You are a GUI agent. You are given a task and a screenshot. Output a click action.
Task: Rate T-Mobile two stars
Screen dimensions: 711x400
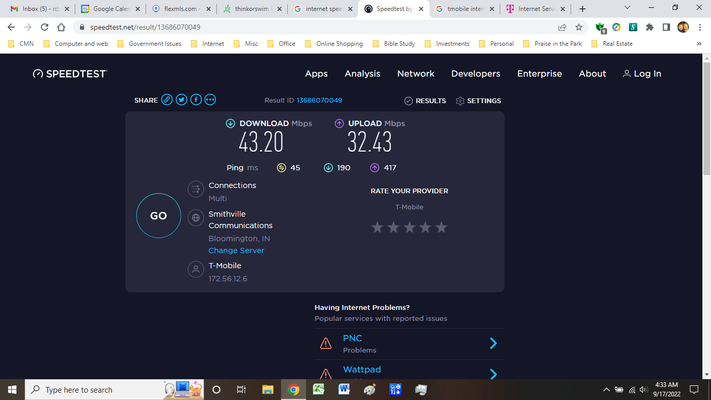(x=393, y=227)
